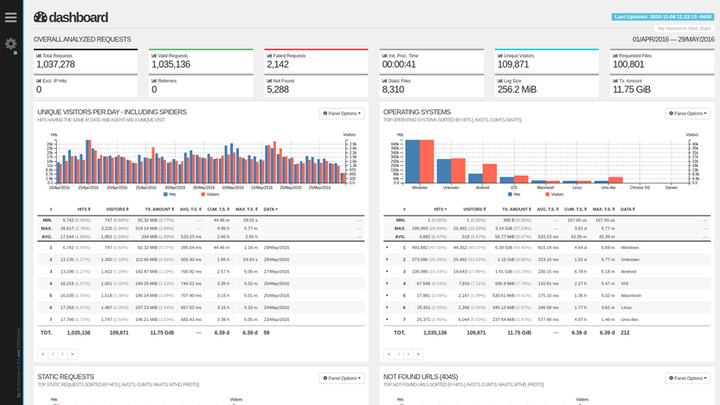
Task: Open the settings gear in sidebar
Action: click(11, 44)
